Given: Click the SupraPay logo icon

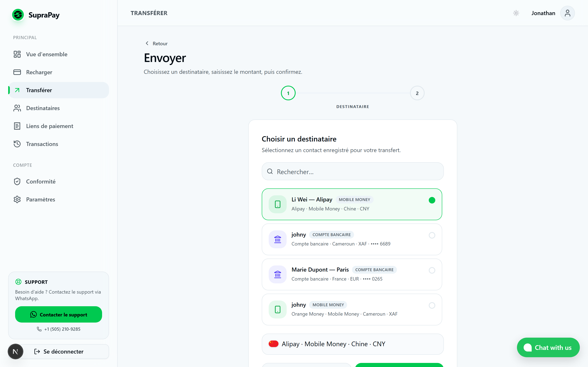Looking at the screenshot, I should coord(18,15).
